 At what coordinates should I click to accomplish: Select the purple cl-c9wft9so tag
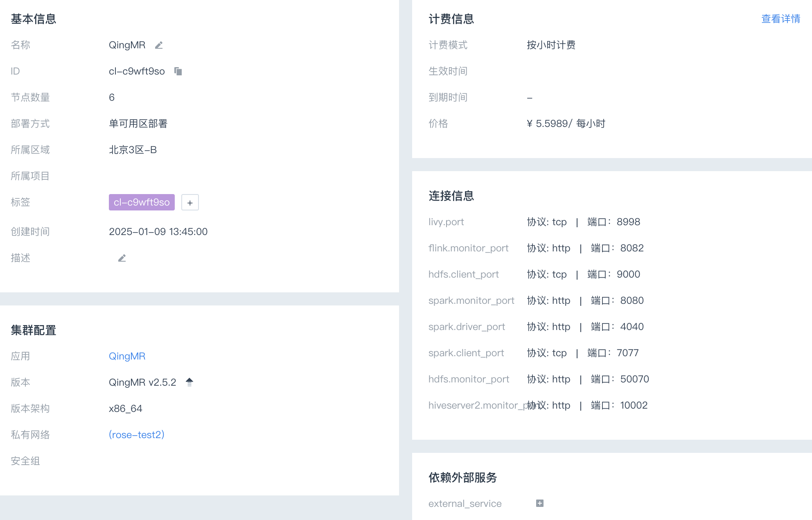pyautogui.click(x=141, y=202)
